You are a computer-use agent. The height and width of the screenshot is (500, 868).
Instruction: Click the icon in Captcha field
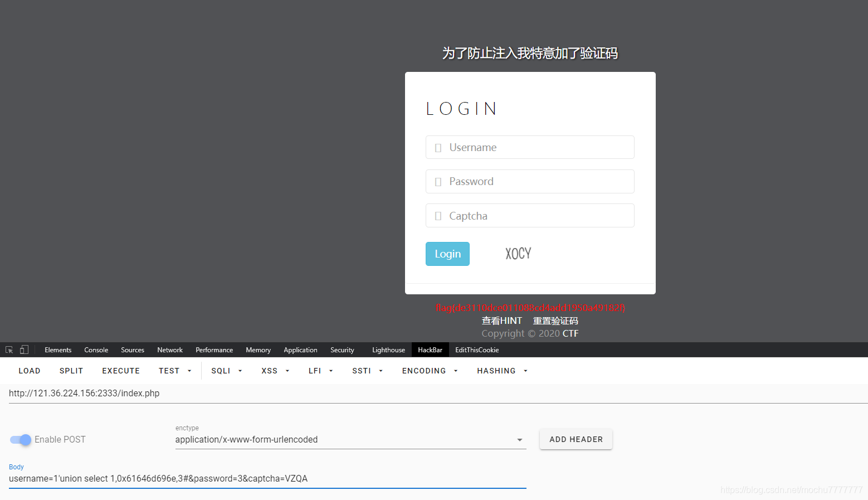coord(438,216)
